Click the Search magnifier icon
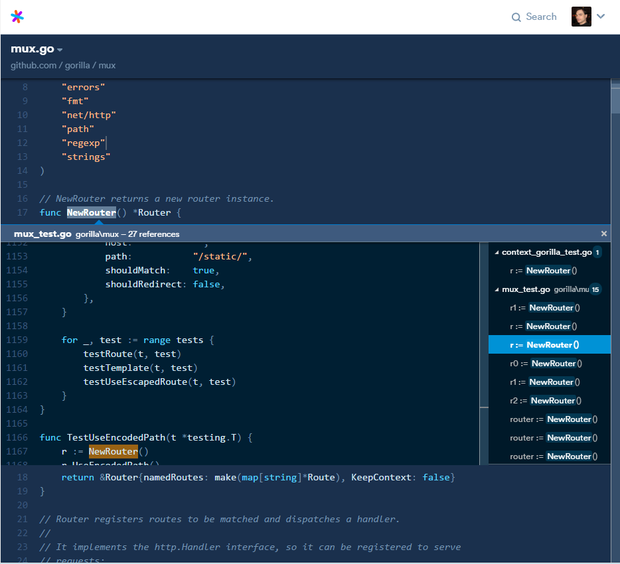This screenshot has width=620, height=564. click(516, 17)
